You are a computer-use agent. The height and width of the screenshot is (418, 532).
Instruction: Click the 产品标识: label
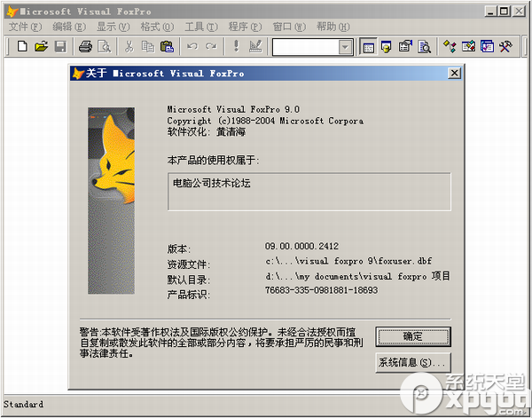click(x=189, y=295)
